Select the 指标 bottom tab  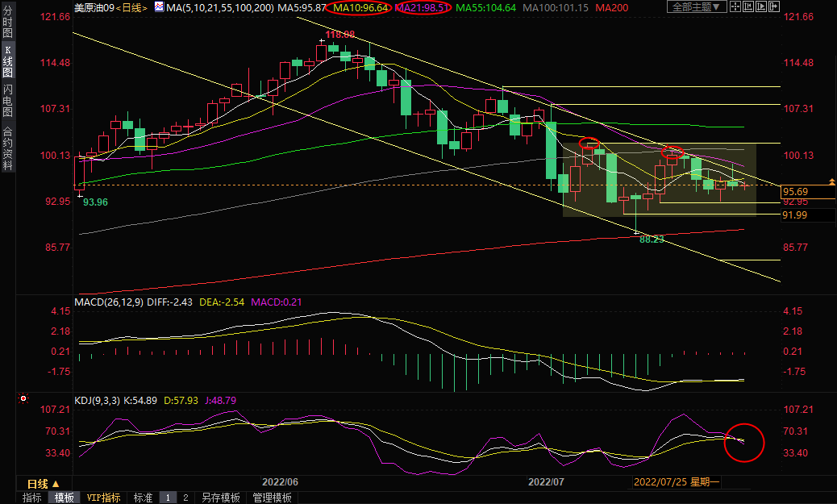(32, 498)
